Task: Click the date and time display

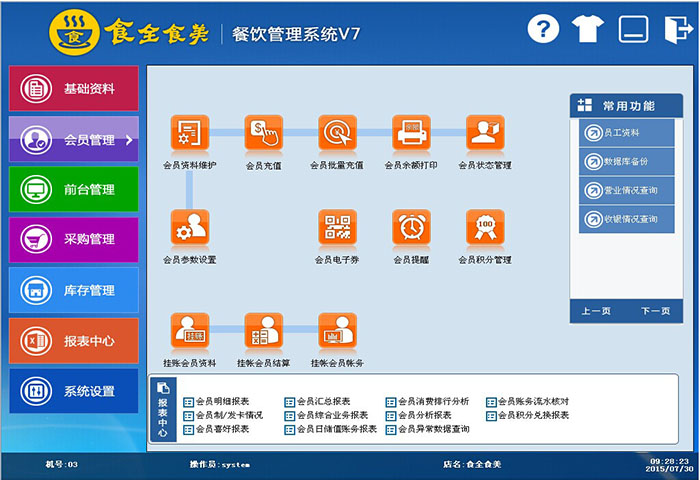Action: tap(669, 465)
